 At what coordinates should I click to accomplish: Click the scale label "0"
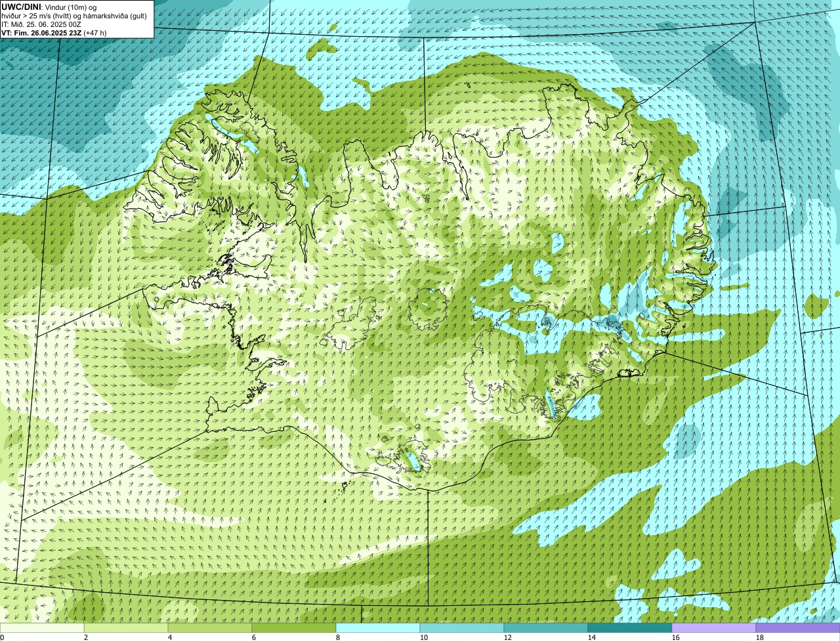click(3, 637)
